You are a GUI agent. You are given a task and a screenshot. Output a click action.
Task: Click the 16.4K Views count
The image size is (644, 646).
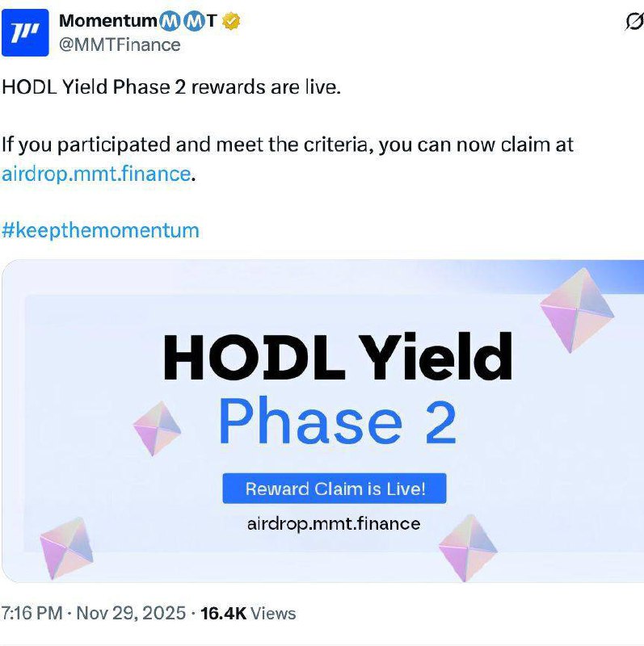pos(248,614)
